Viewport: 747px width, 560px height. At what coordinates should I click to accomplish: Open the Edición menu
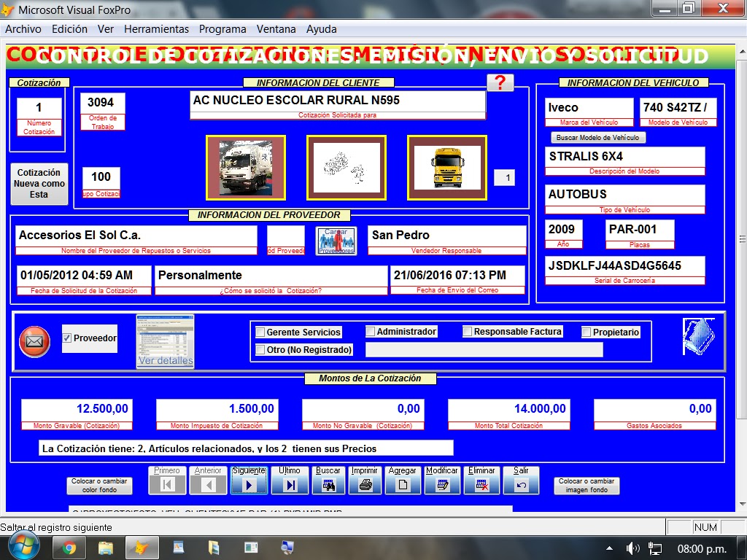(x=69, y=29)
